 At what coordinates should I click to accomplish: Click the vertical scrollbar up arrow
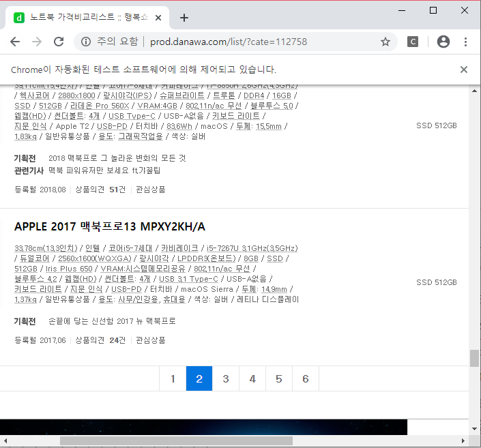(475, 91)
